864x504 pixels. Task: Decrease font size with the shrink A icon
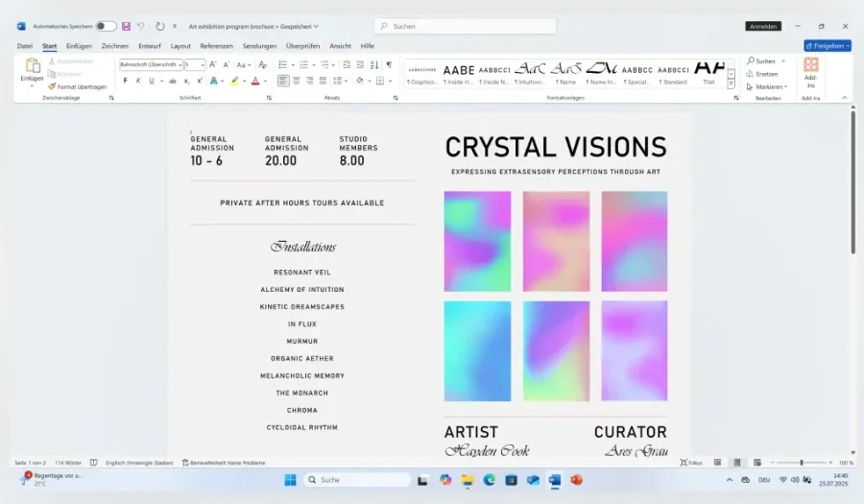pyautogui.click(x=226, y=64)
